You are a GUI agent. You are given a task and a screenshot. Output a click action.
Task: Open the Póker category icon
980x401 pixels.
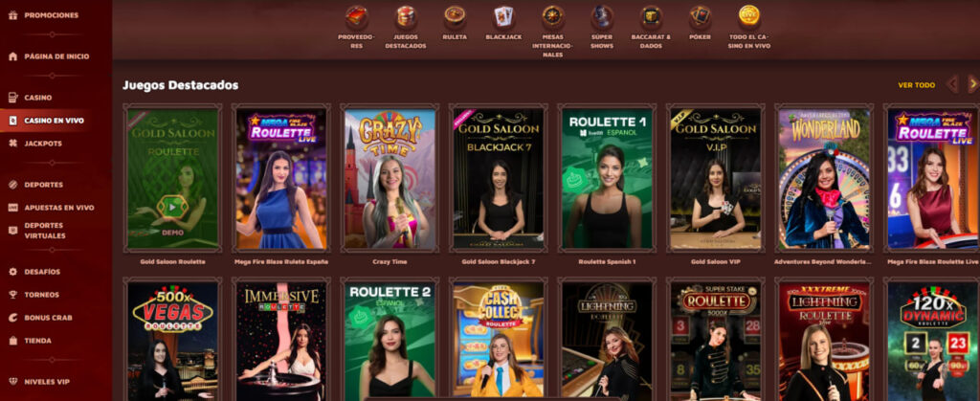point(700,17)
